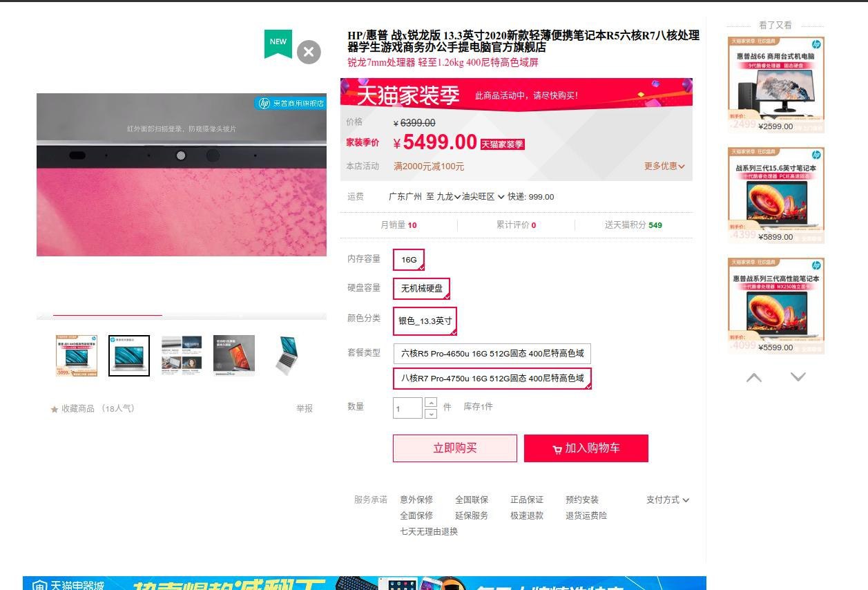The image size is (868, 590).
Task: Open the 累计评价 reviews tab
Action: tap(516, 225)
